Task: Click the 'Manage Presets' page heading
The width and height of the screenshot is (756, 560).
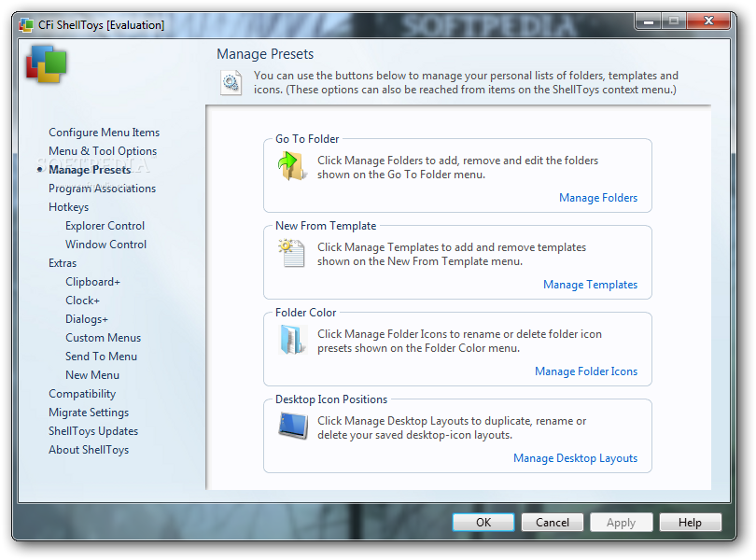Action: [x=265, y=54]
